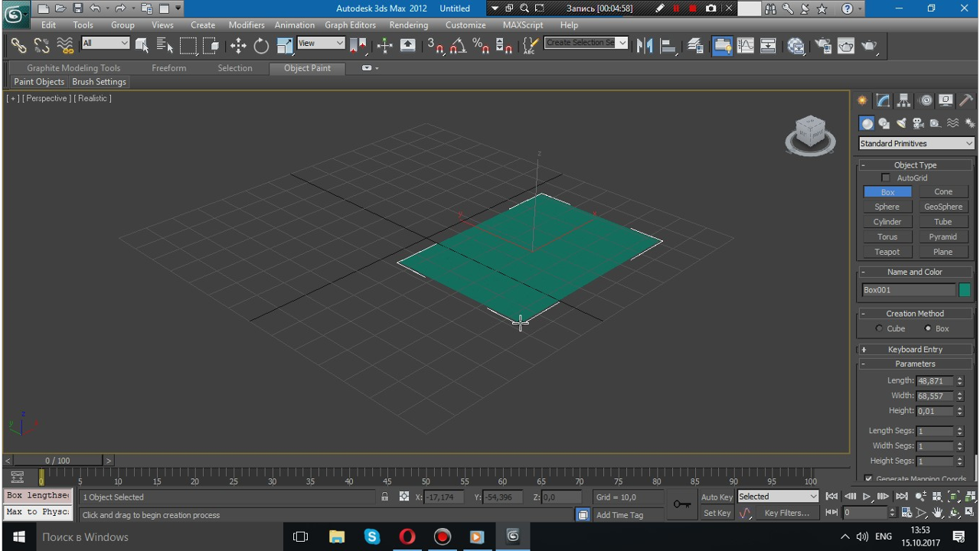Enable the AutoGrid checkbox

(x=886, y=178)
